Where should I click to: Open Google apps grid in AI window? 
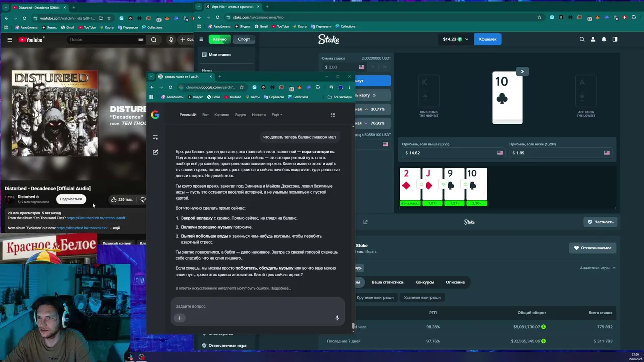[333, 115]
